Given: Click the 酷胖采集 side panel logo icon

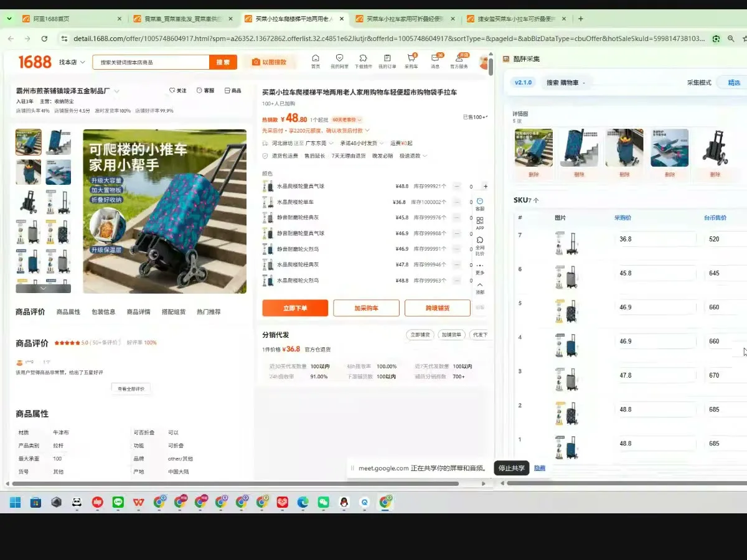Looking at the screenshot, I should 507,59.
